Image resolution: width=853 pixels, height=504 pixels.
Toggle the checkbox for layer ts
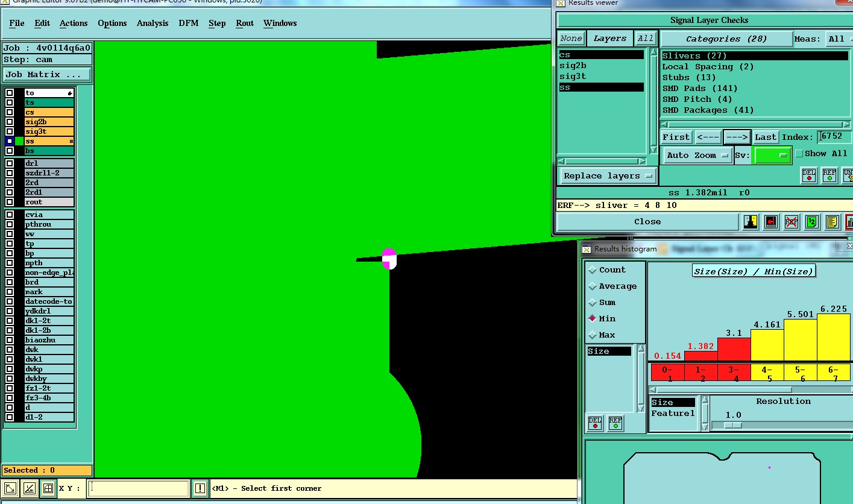tap(10, 102)
